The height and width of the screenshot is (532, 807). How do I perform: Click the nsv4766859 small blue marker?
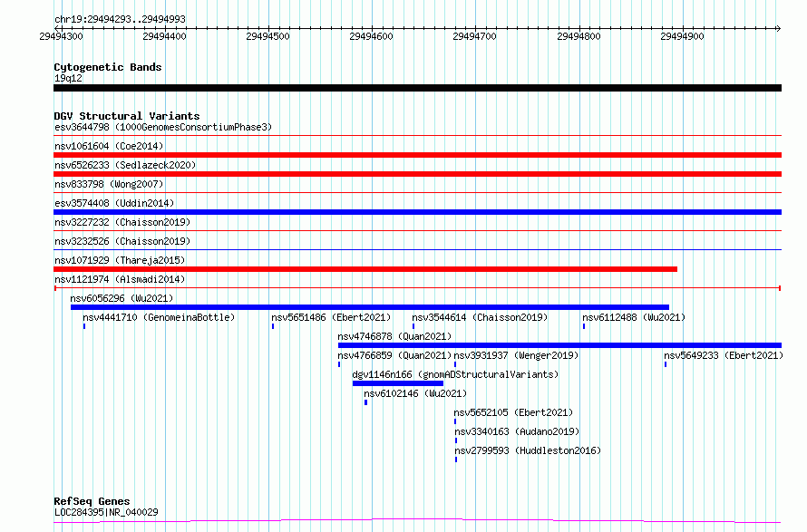click(x=339, y=364)
